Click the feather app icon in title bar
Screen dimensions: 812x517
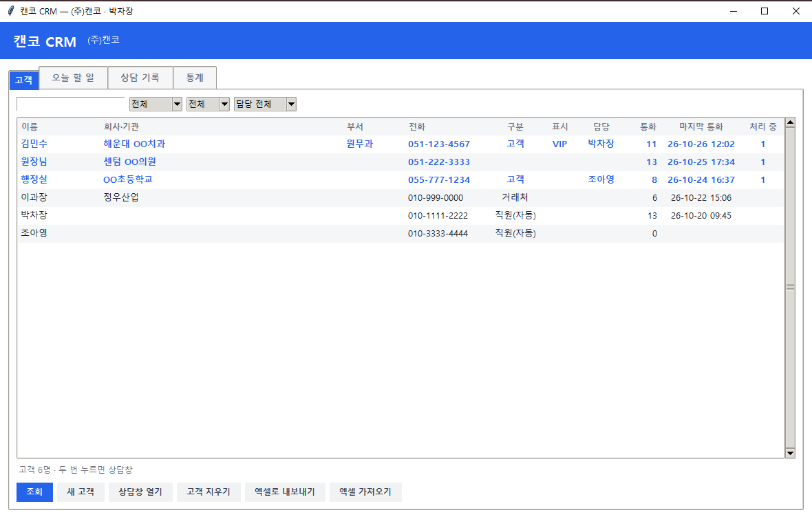point(11,11)
